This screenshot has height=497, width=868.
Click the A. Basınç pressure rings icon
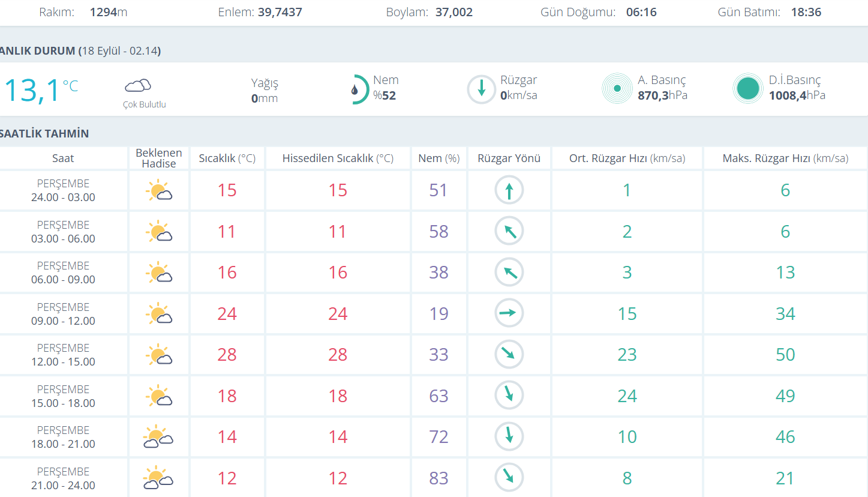(x=617, y=89)
